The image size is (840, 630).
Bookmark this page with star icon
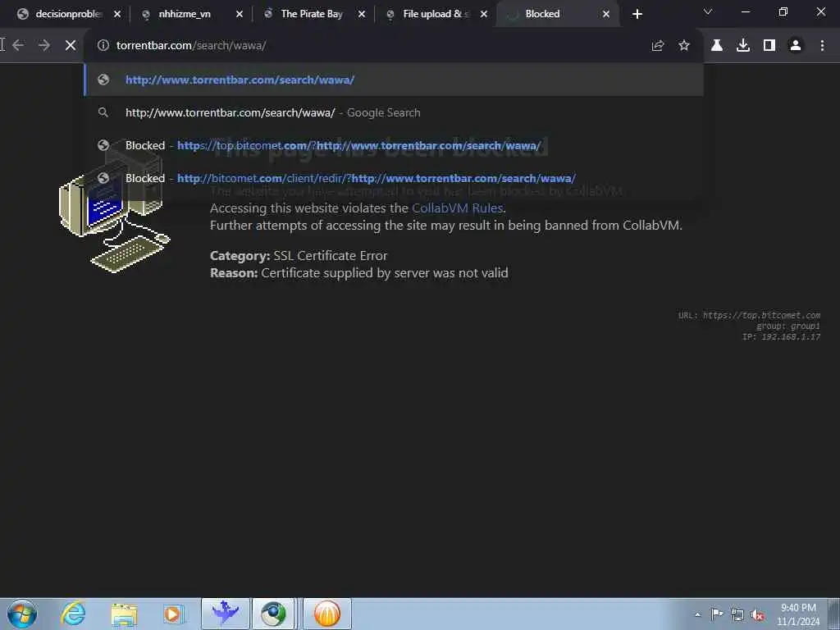[x=684, y=46]
